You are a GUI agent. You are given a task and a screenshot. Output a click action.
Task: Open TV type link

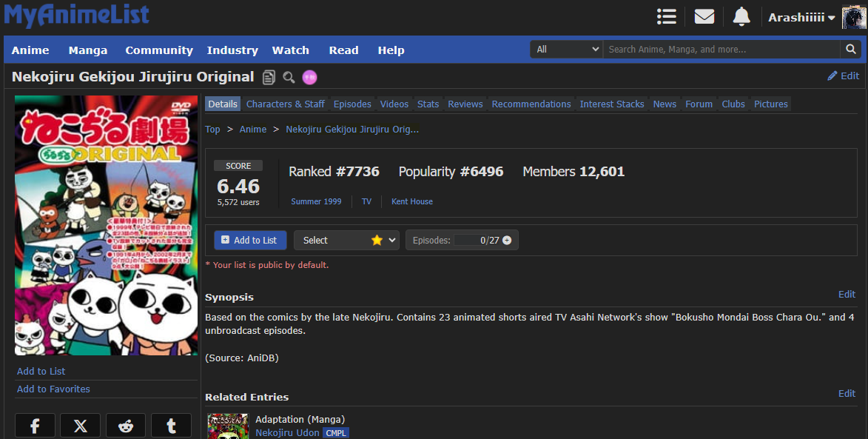366,201
